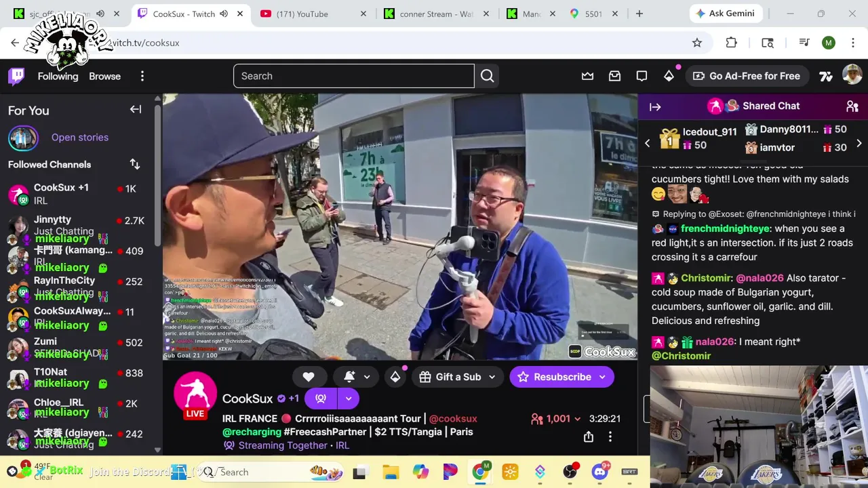Open CookSux live profile picture

pyautogui.click(x=195, y=394)
